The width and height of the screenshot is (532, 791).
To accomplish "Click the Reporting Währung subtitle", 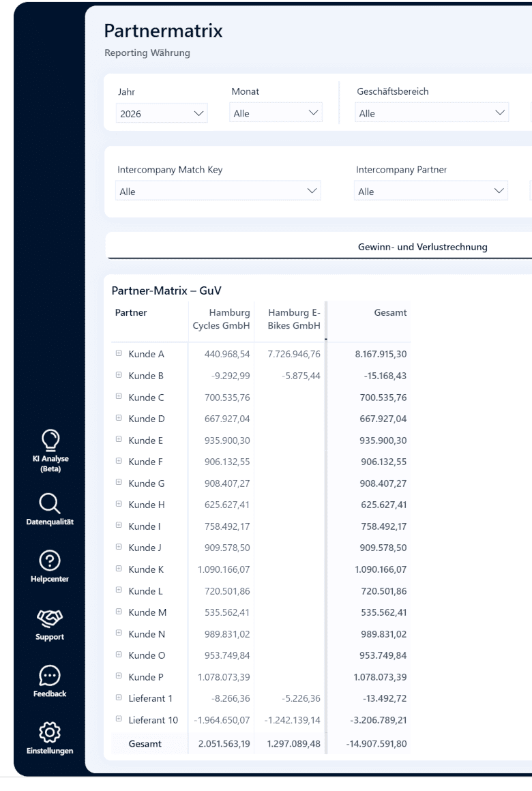I will [147, 53].
